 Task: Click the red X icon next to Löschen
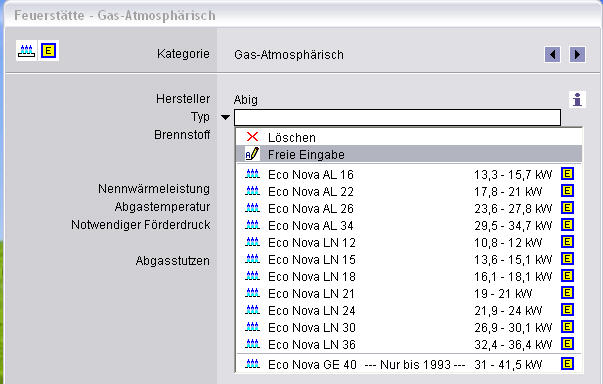coord(253,136)
